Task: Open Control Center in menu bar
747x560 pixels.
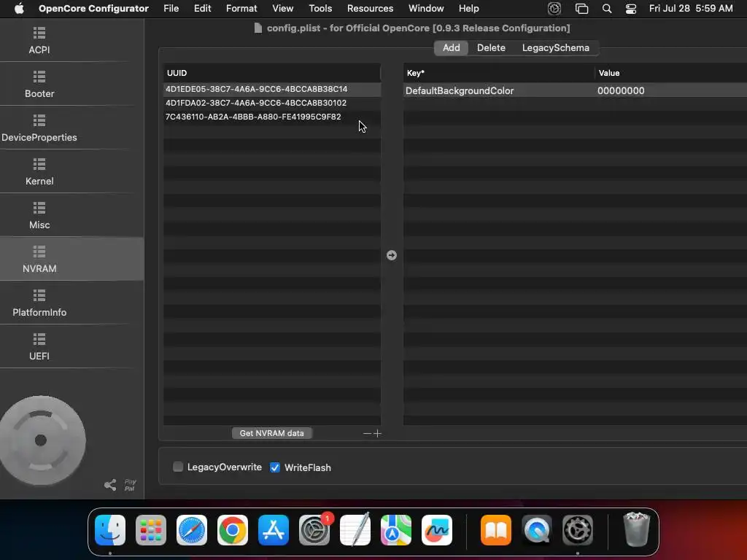Action: pos(631,9)
